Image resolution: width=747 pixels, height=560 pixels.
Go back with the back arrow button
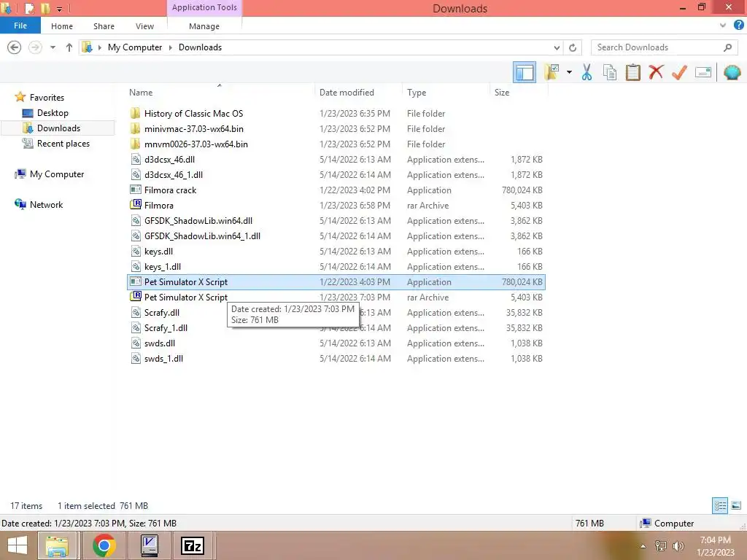tap(15, 47)
